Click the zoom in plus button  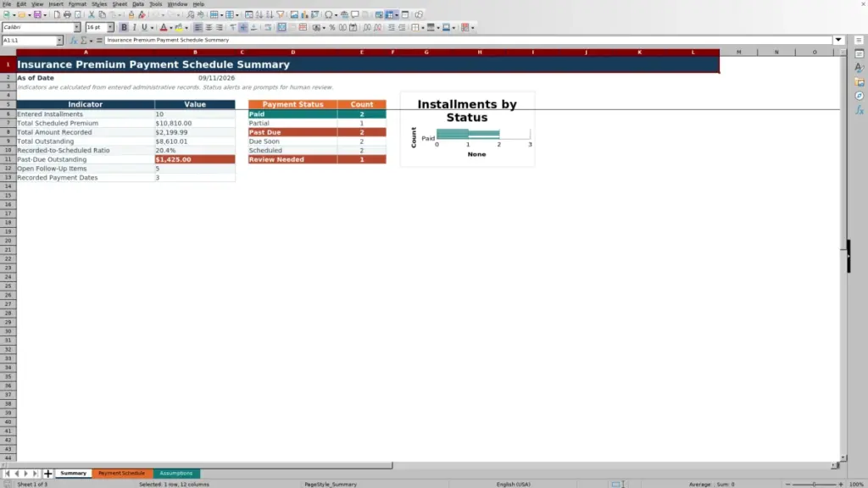click(x=840, y=484)
